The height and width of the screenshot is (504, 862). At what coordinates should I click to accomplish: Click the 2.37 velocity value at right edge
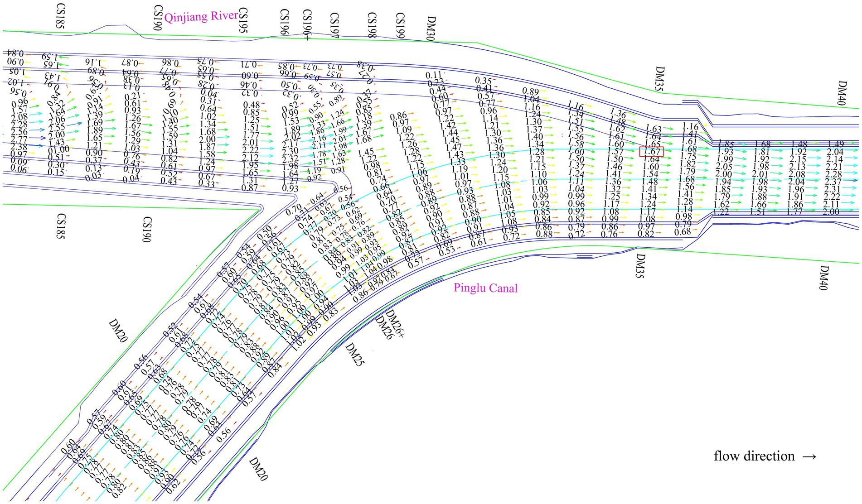(x=833, y=182)
